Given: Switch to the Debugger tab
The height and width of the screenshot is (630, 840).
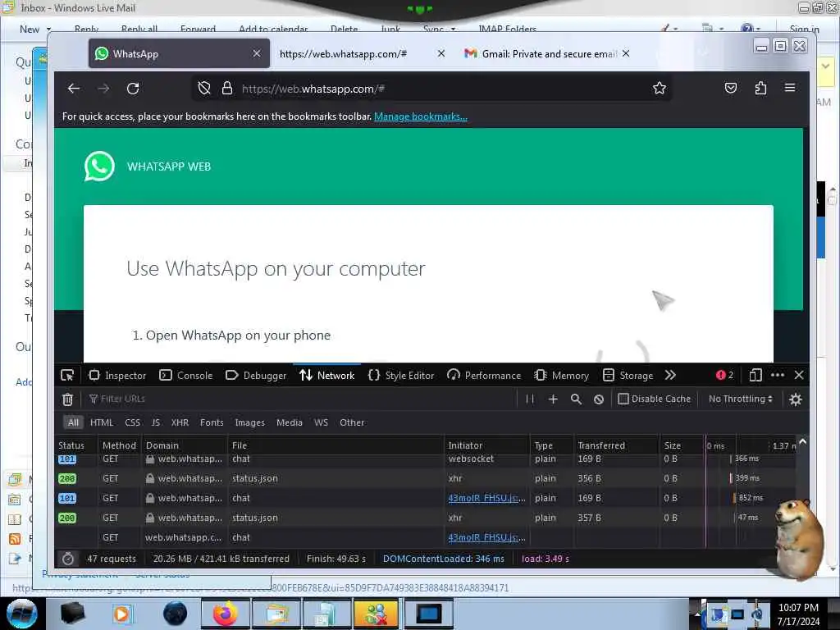Looking at the screenshot, I should click(x=256, y=376).
